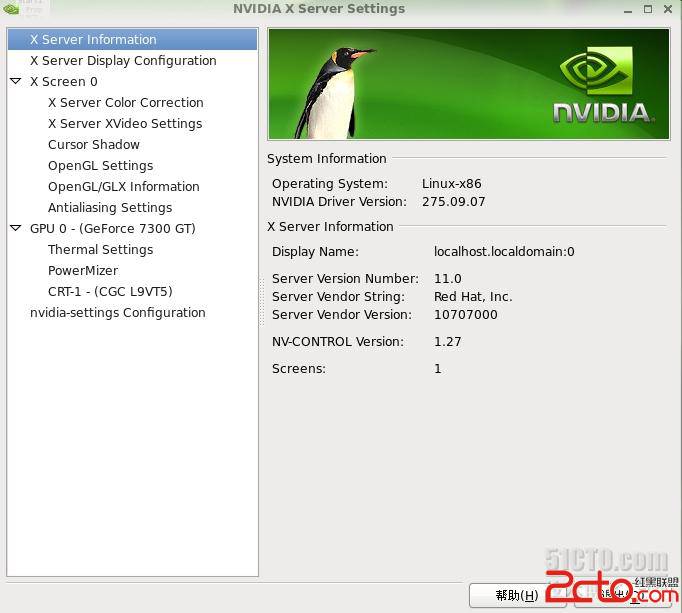Collapse the X Screen 0 tree arrow
Viewport: 682px width, 613px height.
pyautogui.click(x=16, y=81)
